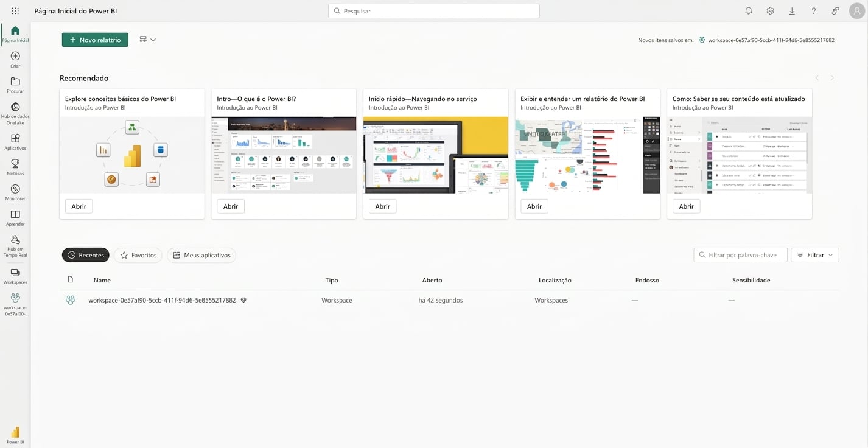Screen dimensions: 868x448
Task: Go to Página Inicial in sidebar
Action: 15,34
